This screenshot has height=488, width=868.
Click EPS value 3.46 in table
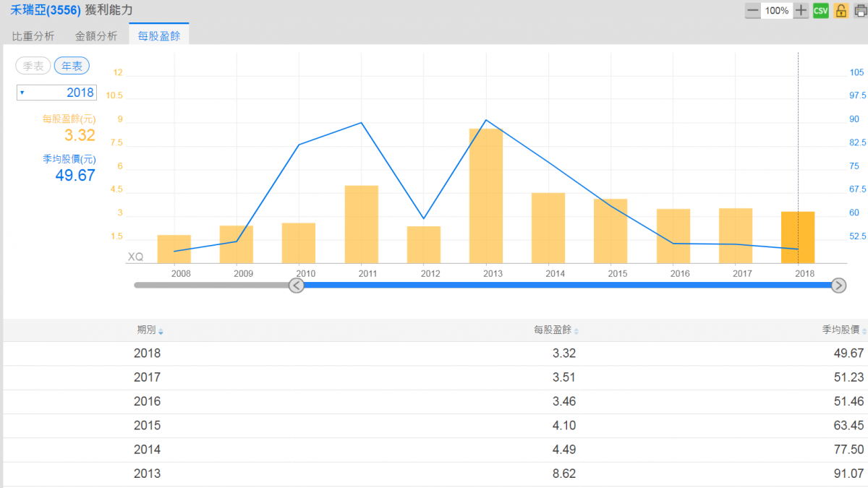click(x=564, y=401)
